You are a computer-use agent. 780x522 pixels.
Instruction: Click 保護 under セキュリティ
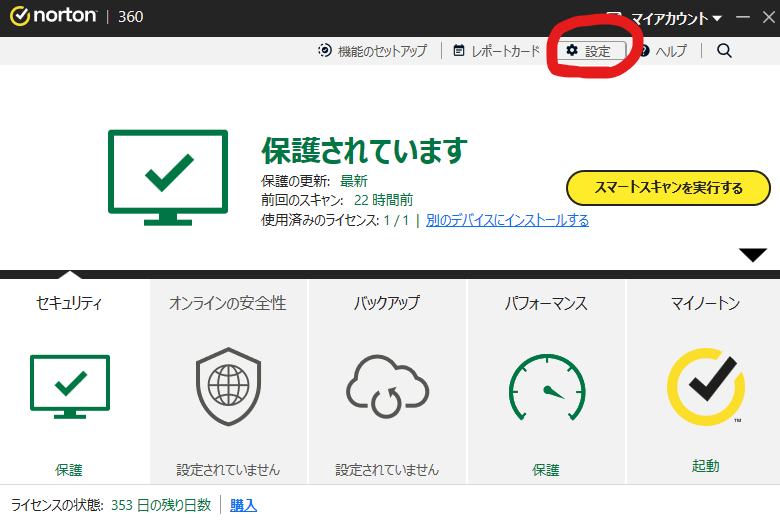point(69,470)
